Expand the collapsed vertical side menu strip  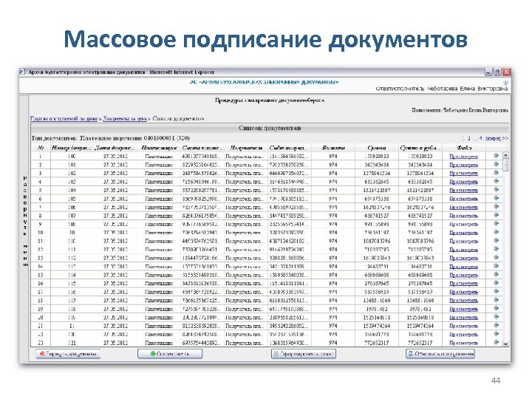[24, 220]
